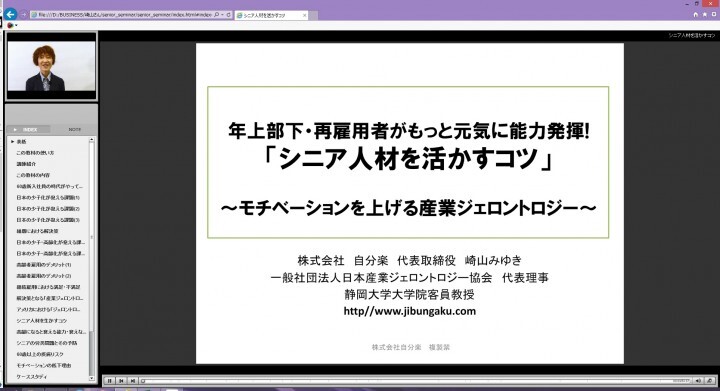Open the address bar autocomplete dropdown arrow
Screen dimensions: 720x391
[x=223, y=15]
